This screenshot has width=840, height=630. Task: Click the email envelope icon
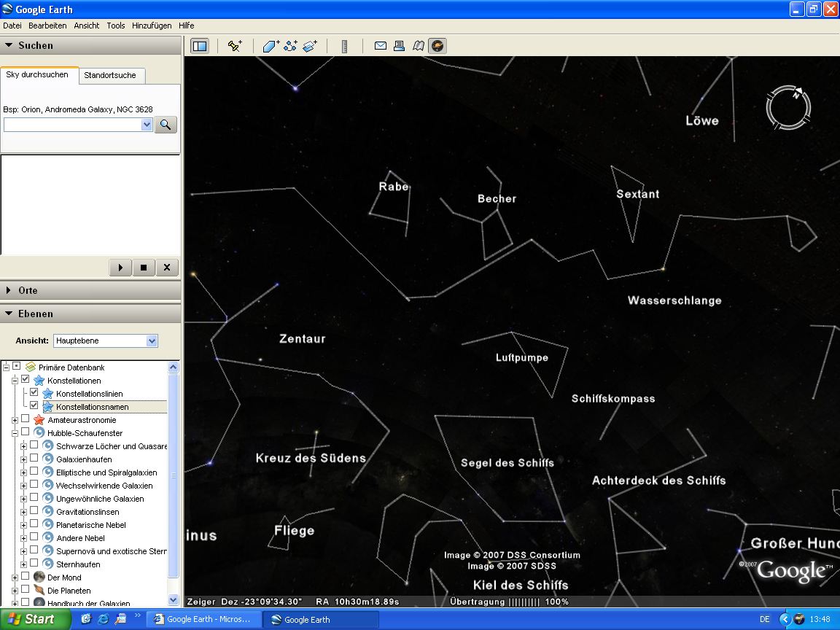[x=381, y=46]
